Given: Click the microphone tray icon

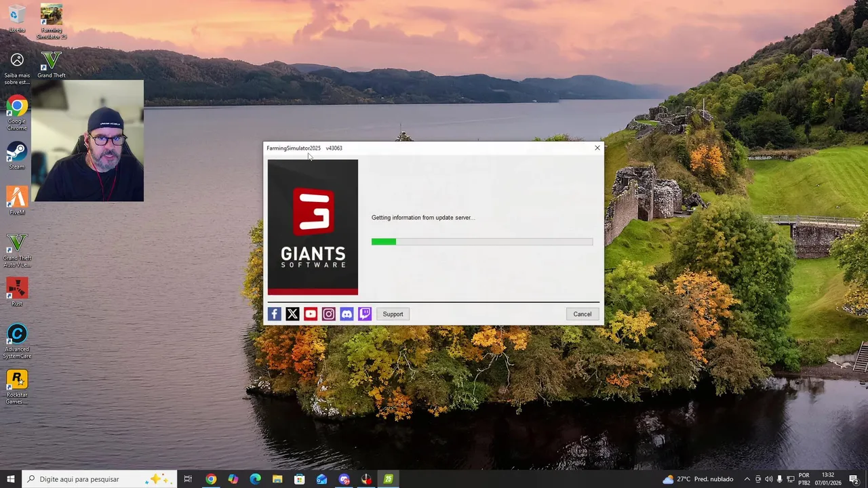Looking at the screenshot, I should (779, 479).
